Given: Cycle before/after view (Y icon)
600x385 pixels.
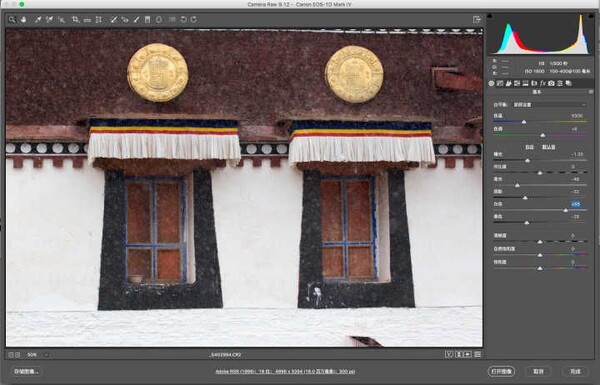Looking at the screenshot, I should pyautogui.click(x=449, y=354).
